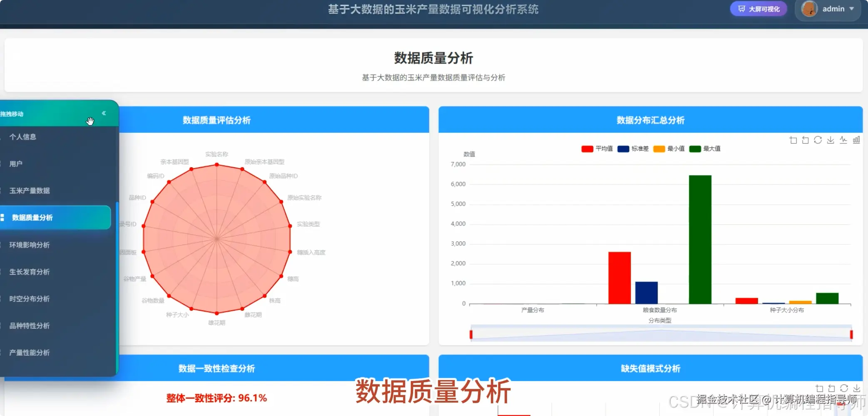The width and height of the screenshot is (868, 416).
Task: Toggle 标准差 series visibility
Action: pyautogui.click(x=633, y=149)
